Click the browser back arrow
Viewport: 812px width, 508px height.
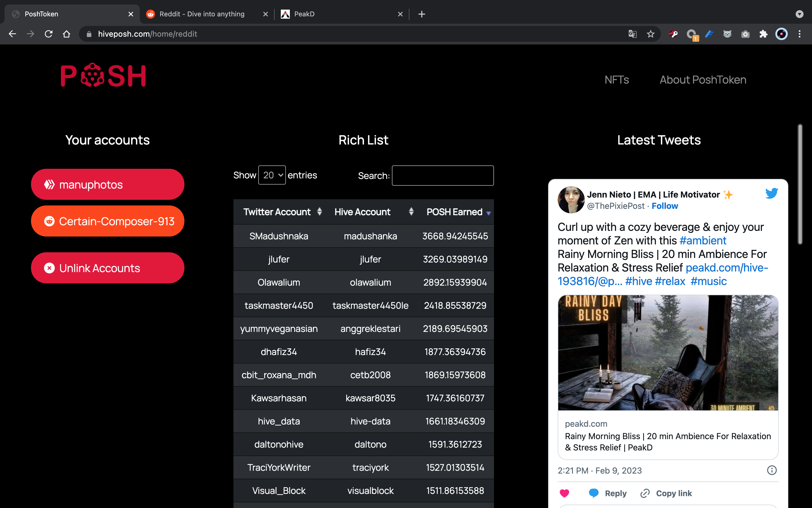click(12, 34)
